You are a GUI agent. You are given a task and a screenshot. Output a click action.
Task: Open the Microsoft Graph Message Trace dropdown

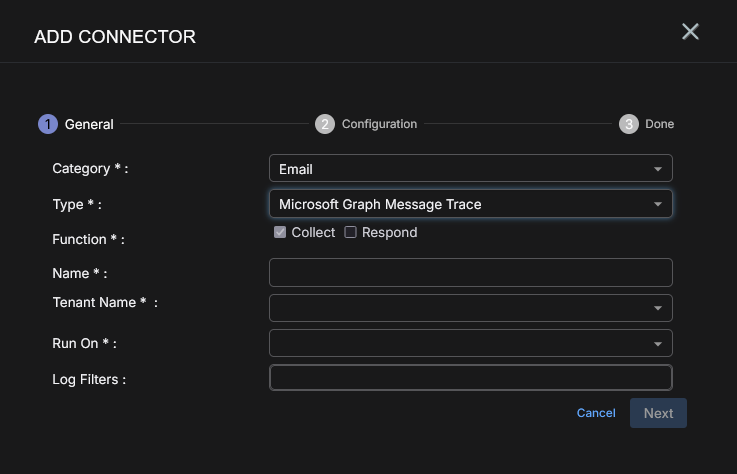(460, 204)
